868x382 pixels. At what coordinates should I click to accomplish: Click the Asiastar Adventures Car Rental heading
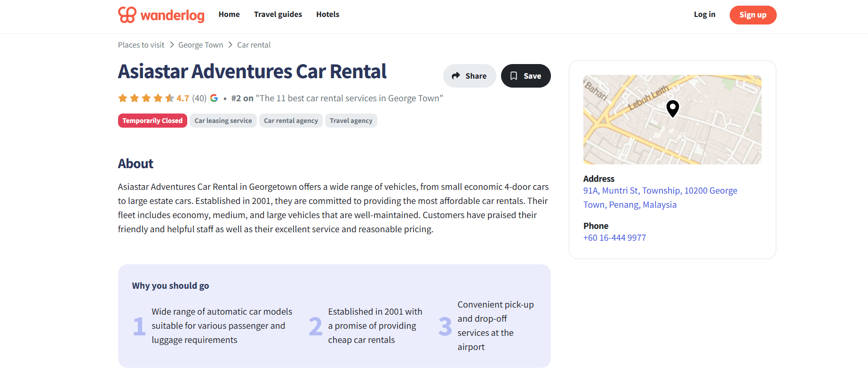(x=252, y=72)
